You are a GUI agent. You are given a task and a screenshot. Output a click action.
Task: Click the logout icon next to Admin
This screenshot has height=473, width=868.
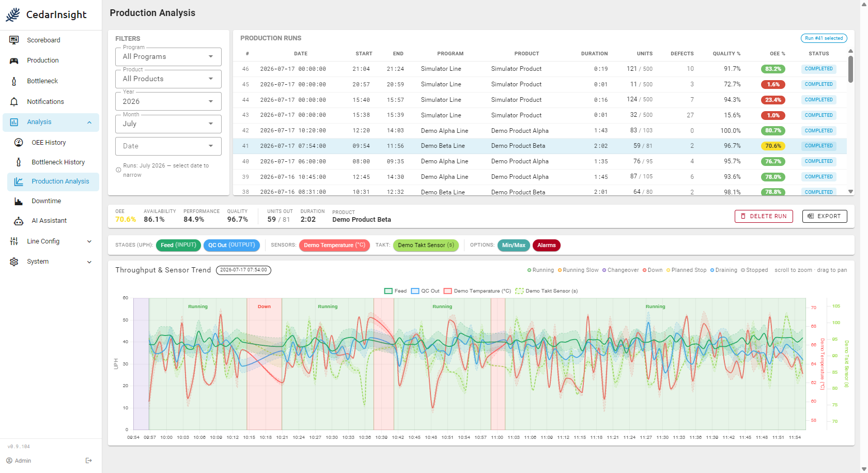click(x=89, y=461)
